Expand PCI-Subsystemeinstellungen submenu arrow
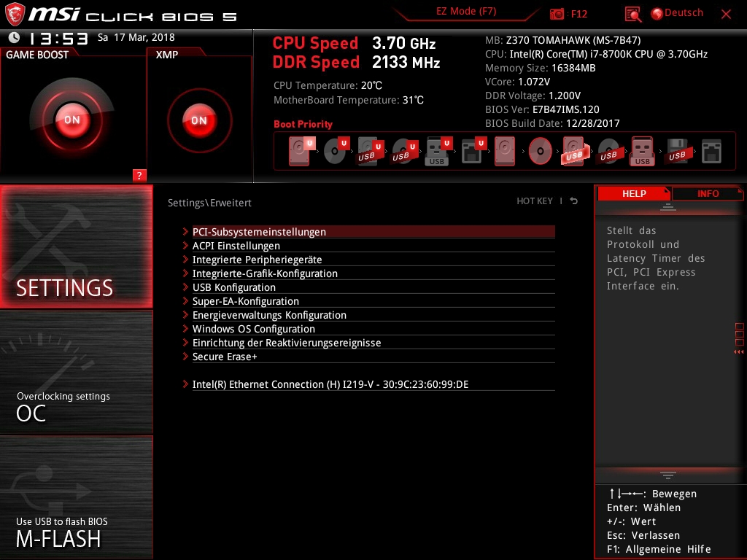The image size is (747, 560). pos(185,231)
